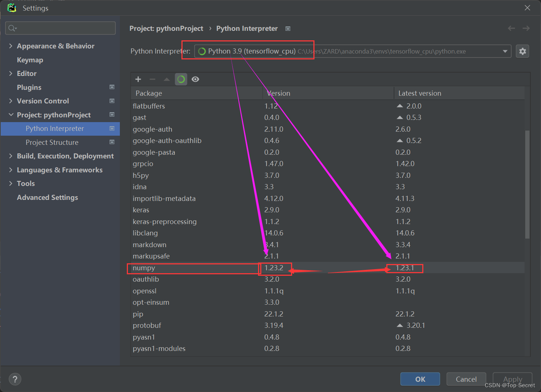Click the Project: pythonProject breadcrumb

166,29
